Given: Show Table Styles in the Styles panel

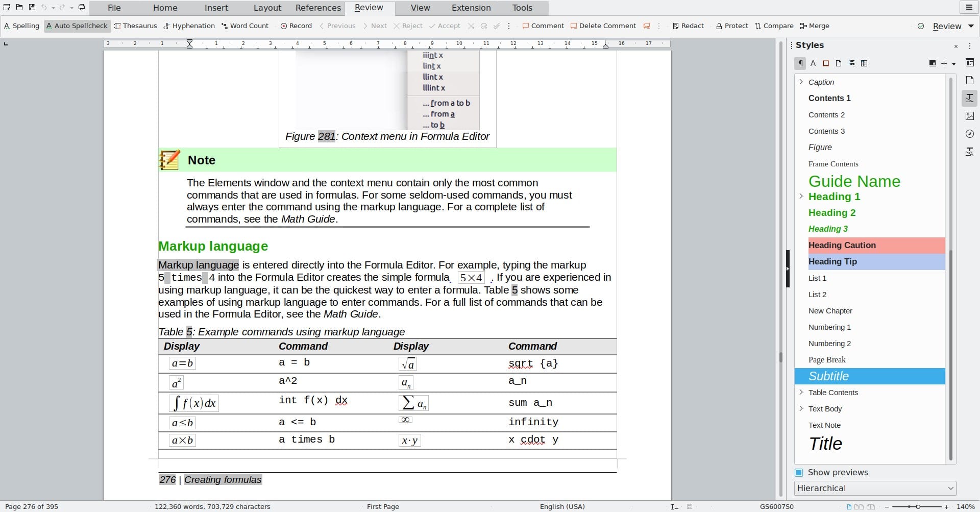Looking at the screenshot, I should pos(865,63).
